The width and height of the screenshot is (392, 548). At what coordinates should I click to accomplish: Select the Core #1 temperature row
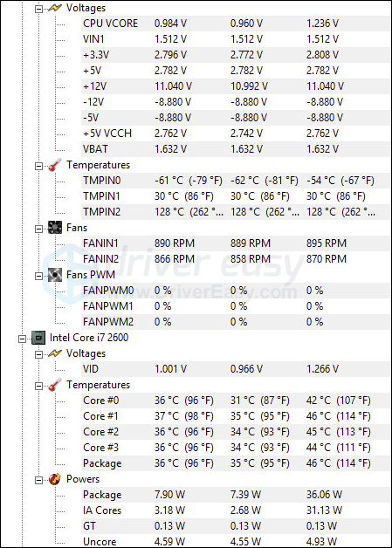236,416
